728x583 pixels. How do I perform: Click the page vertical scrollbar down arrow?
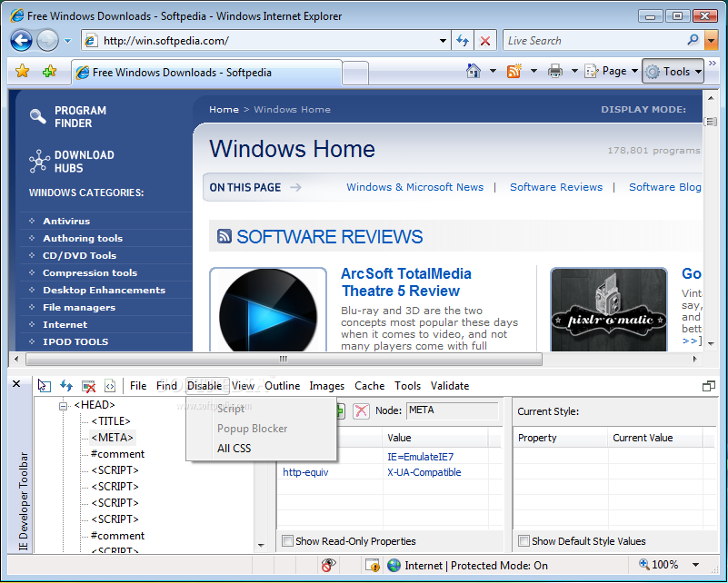[711, 343]
